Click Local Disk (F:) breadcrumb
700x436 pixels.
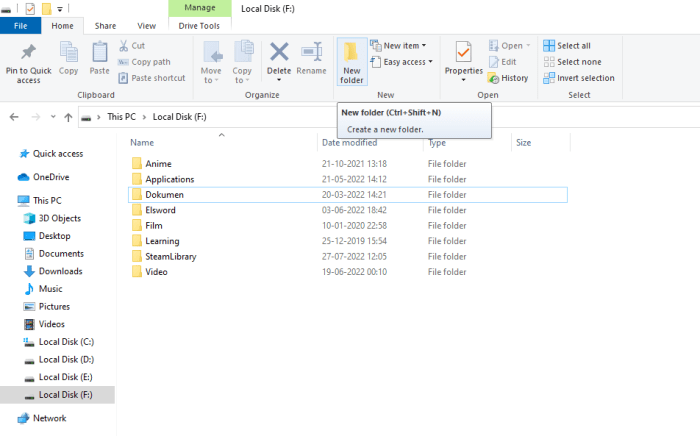point(179,117)
